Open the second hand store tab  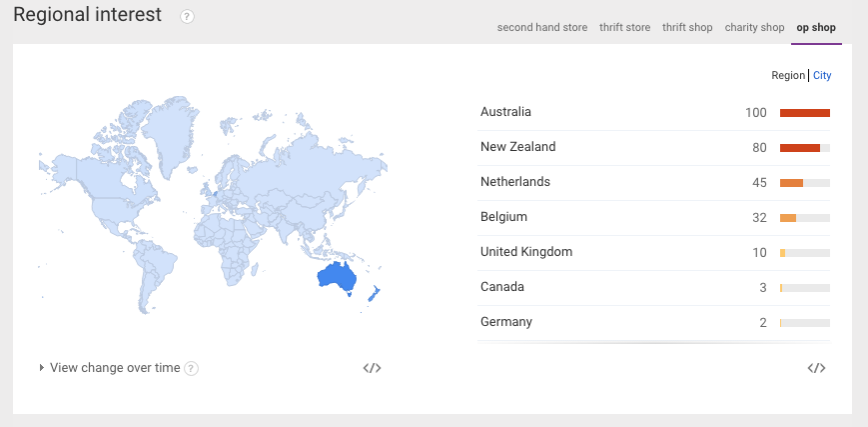(542, 28)
